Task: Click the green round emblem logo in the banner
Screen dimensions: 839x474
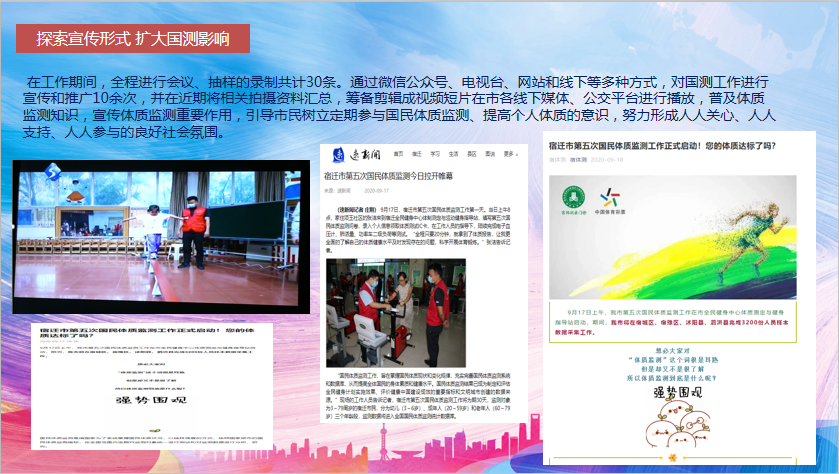Action: click(x=573, y=197)
